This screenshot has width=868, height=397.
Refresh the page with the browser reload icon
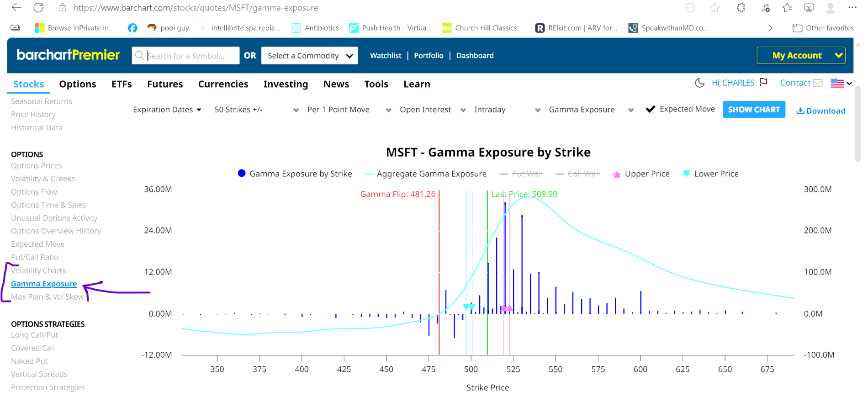38,8
